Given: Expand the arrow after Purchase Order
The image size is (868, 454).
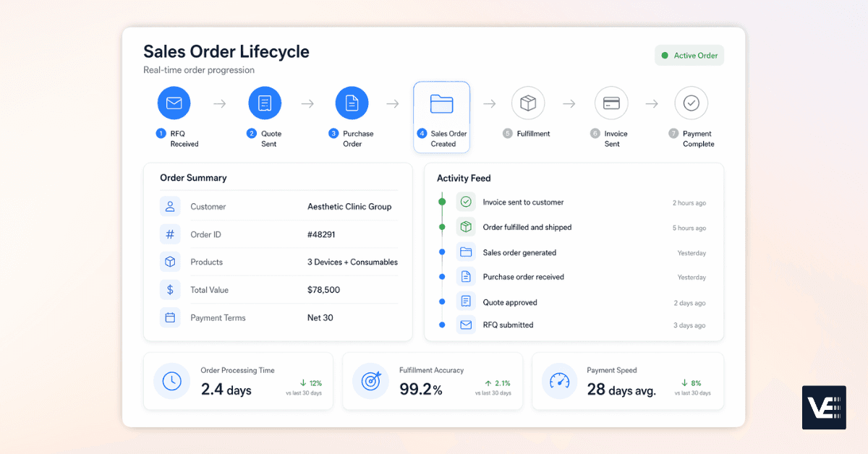Looking at the screenshot, I should (x=392, y=103).
